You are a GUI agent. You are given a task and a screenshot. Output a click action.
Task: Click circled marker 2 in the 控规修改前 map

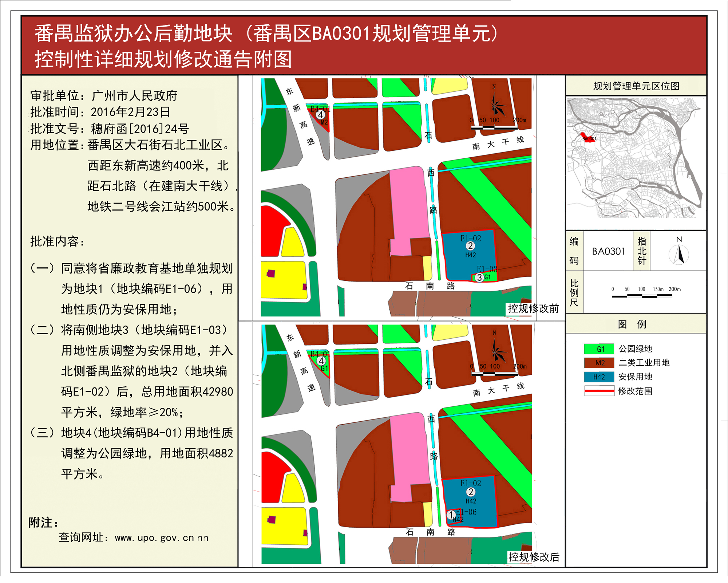point(470,246)
